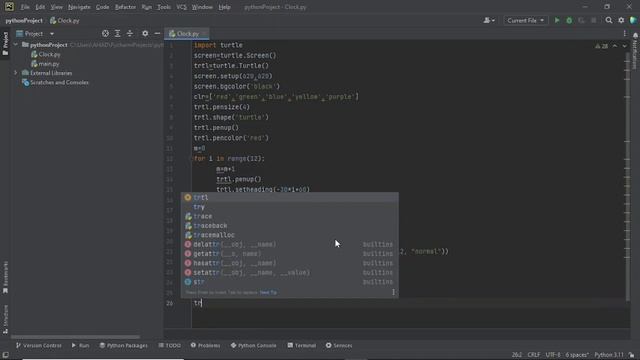This screenshot has height=360, width=640.
Task: Hide the Project tool window
Action: [x=157, y=33]
